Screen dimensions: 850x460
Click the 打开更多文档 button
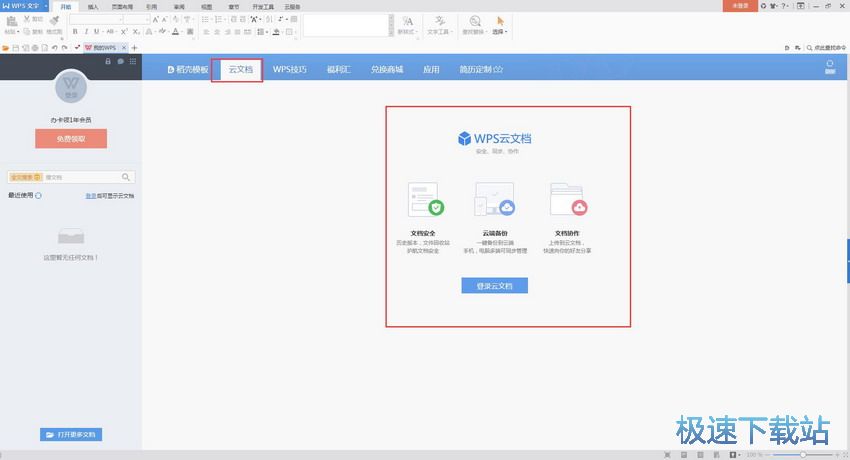click(71, 435)
